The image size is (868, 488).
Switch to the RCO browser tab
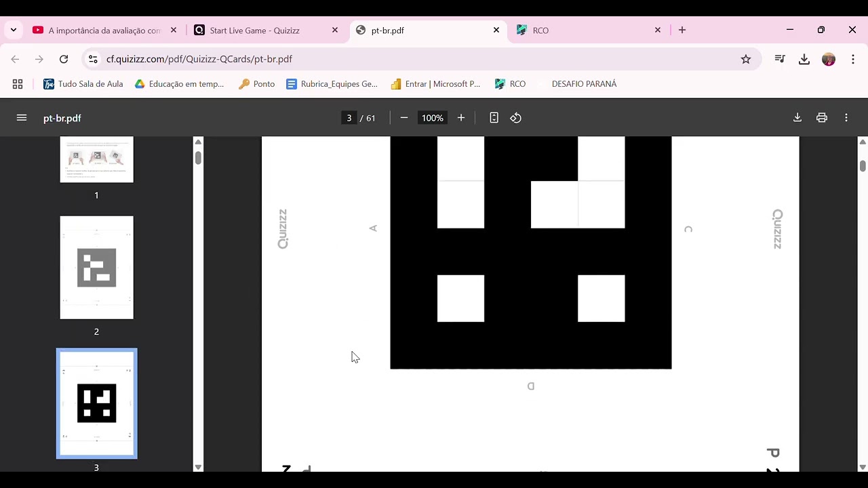point(589,30)
